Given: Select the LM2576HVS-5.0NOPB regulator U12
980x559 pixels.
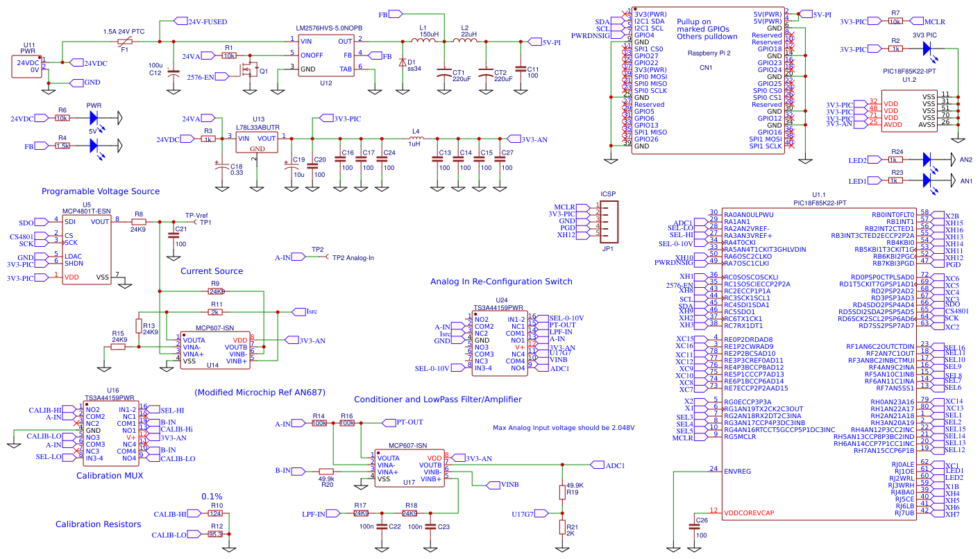Looking at the screenshot, I should 326,55.
